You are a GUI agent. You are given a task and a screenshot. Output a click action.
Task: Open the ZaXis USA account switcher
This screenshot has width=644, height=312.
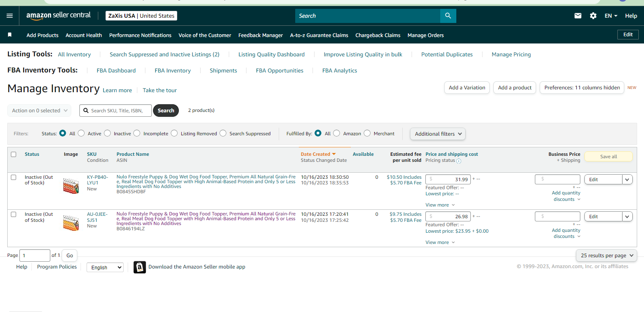(141, 16)
